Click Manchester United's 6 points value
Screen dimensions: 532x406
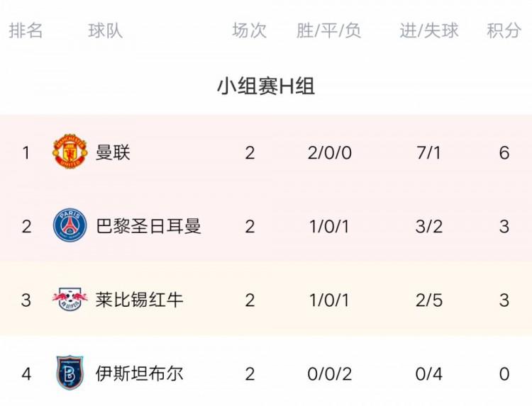(504, 152)
